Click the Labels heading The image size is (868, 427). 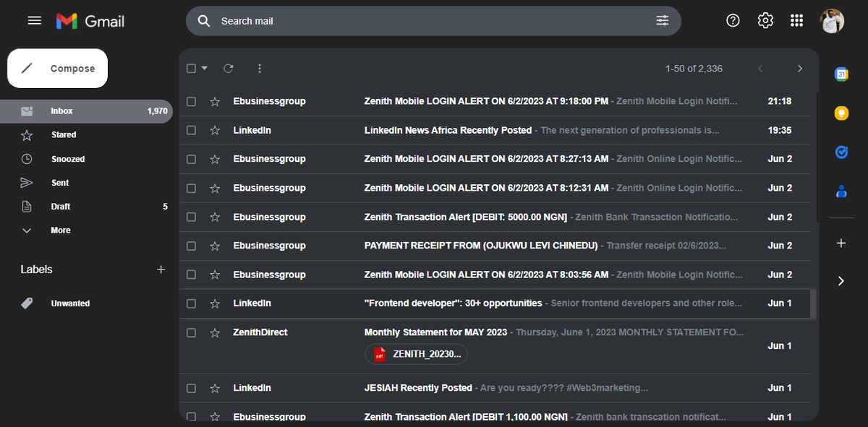pyautogui.click(x=36, y=269)
